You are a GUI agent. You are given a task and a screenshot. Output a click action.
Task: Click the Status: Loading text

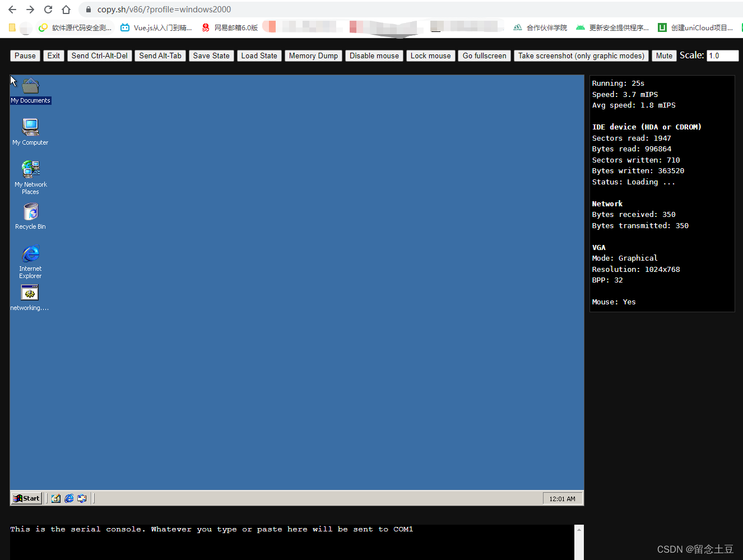[633, 182]
